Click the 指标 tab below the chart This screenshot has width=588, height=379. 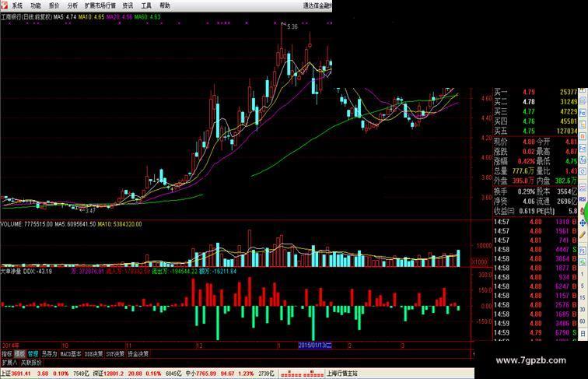point(7,354)
